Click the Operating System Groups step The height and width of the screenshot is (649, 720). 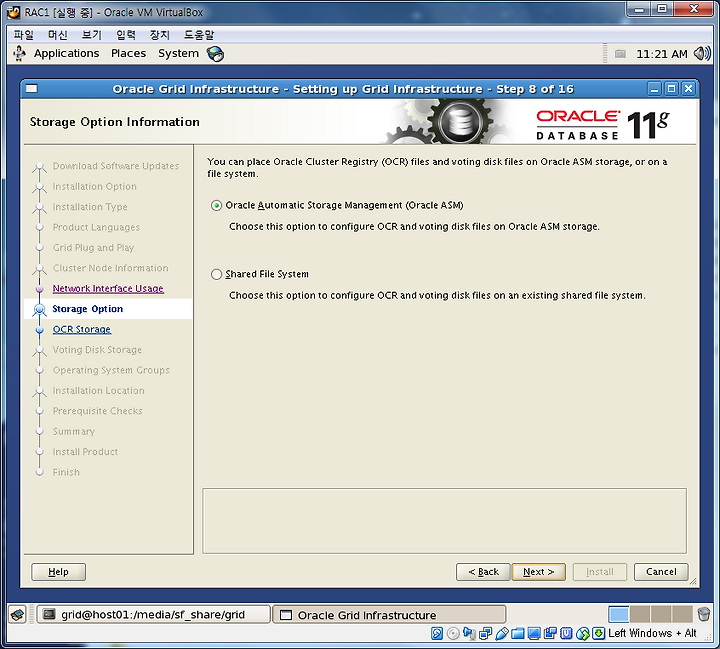(111, 370)
